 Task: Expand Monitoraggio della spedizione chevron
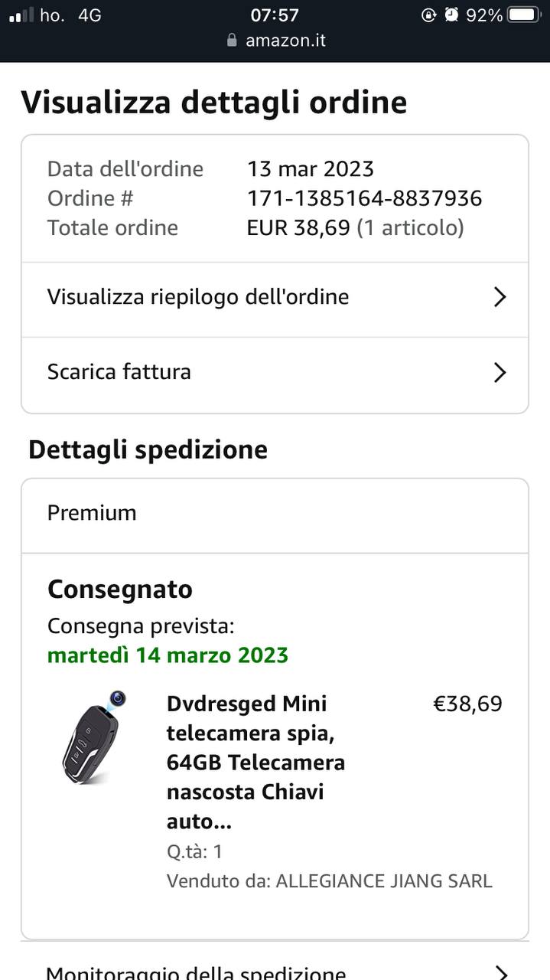point(501,972)
